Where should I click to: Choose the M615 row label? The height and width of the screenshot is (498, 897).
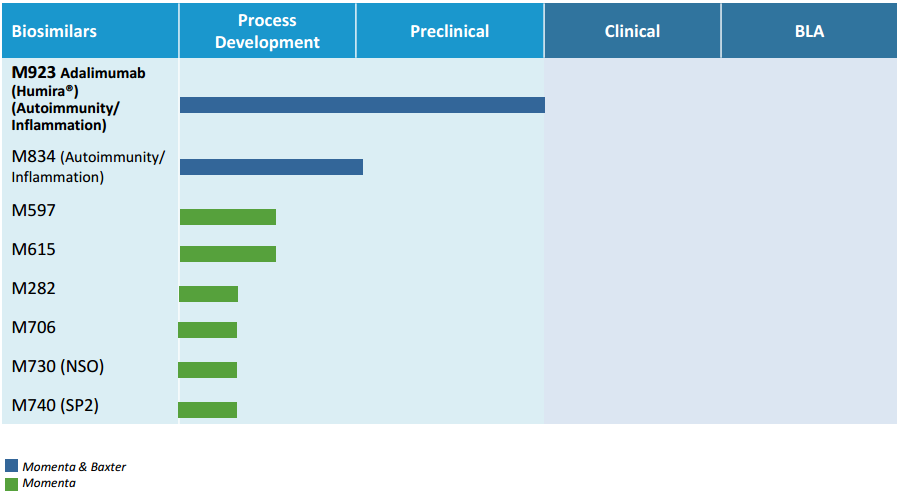pos(34,249)
